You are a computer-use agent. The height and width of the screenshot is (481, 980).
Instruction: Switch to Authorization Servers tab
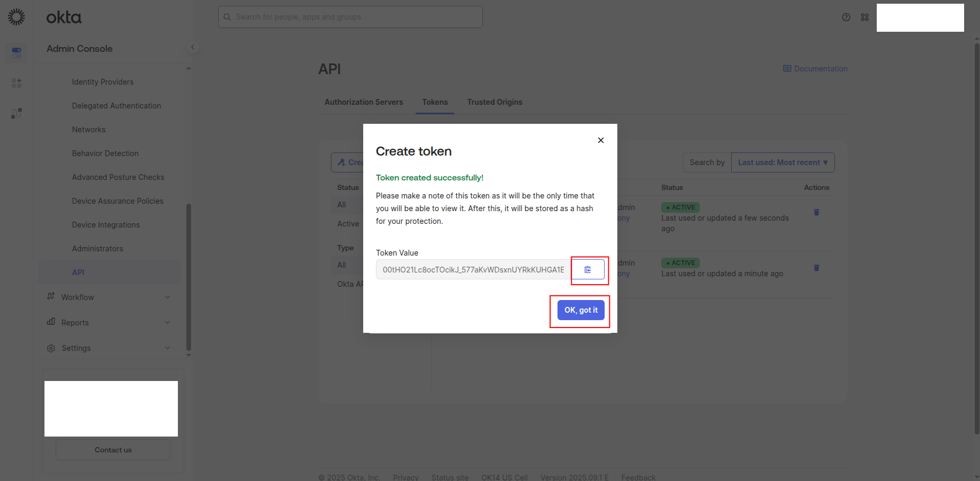tap(364, 102)
